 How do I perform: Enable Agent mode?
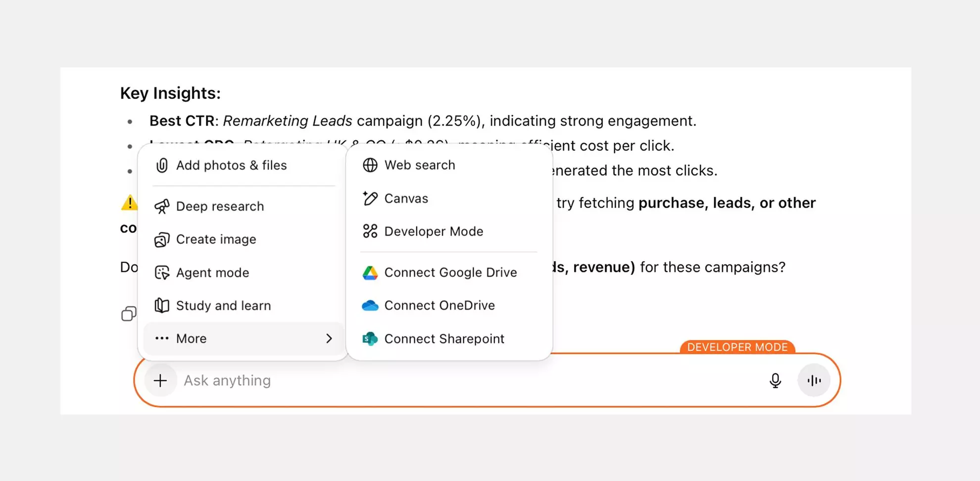[212, 272]
